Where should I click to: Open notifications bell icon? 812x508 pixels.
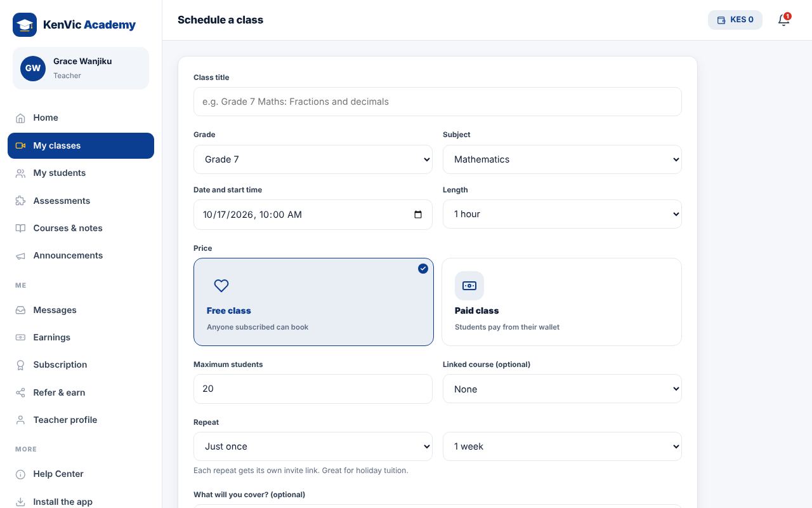[784, 20]
